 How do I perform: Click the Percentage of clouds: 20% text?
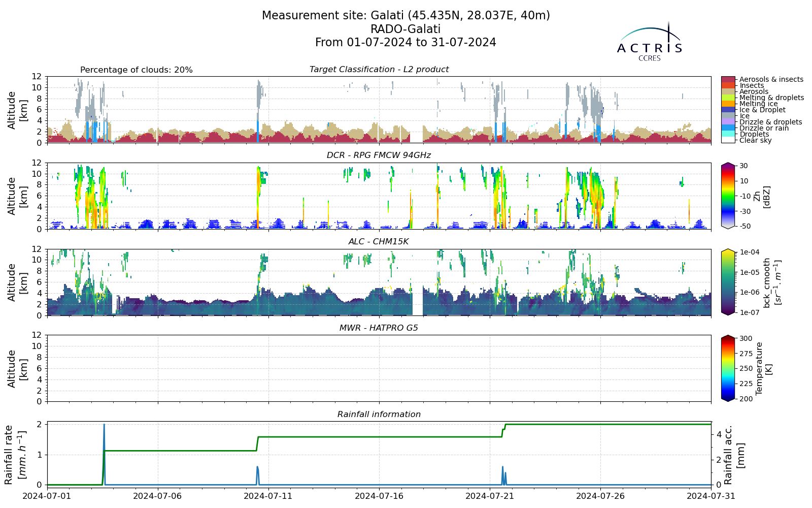point(137,70)
